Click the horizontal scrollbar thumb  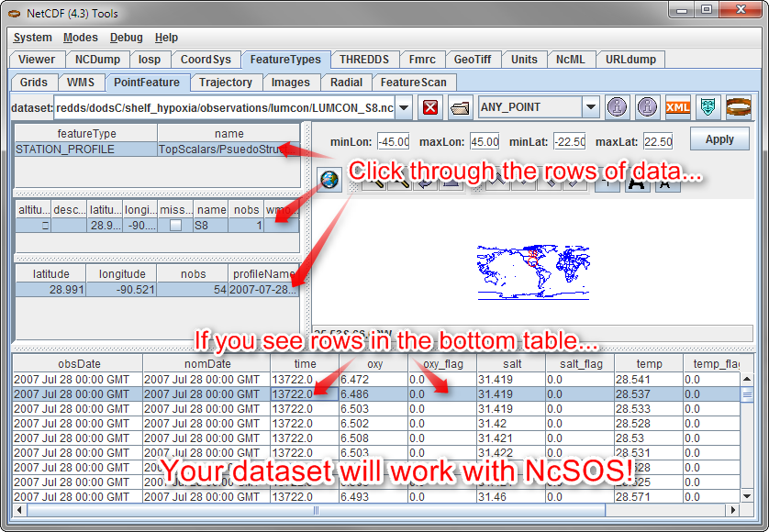pos(316,510)
